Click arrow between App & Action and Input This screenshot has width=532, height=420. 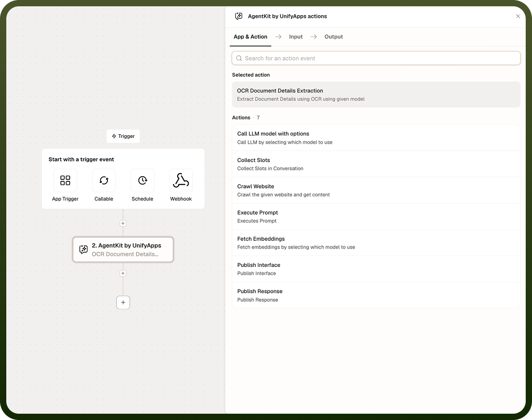pos(278,37)
